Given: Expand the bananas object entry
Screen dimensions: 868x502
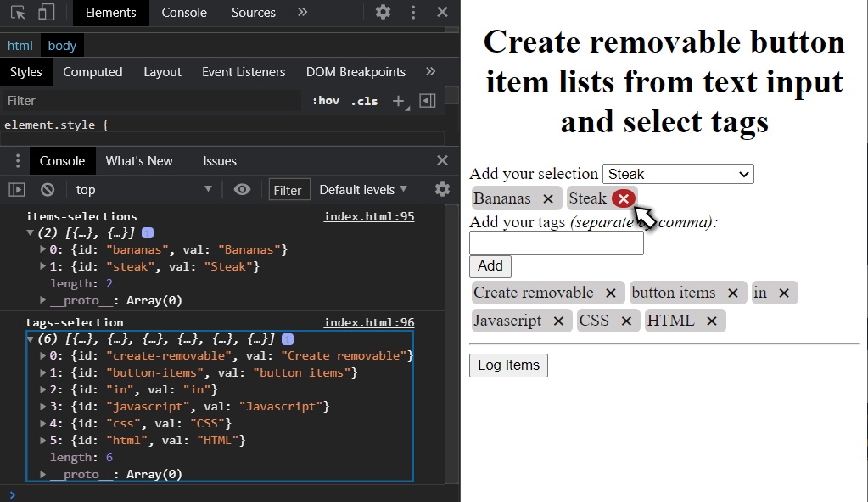Looking at the screenshot, I should click(x=42, y=249).
